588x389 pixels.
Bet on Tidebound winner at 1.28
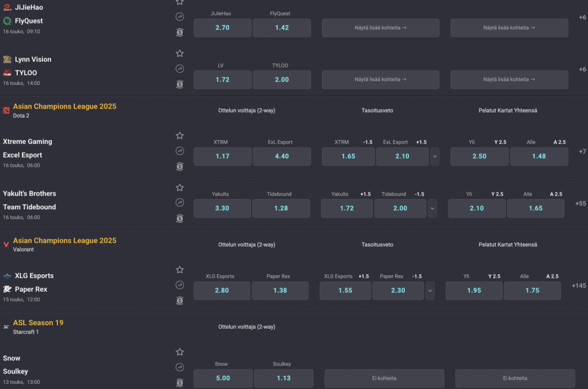coord(281,208)
